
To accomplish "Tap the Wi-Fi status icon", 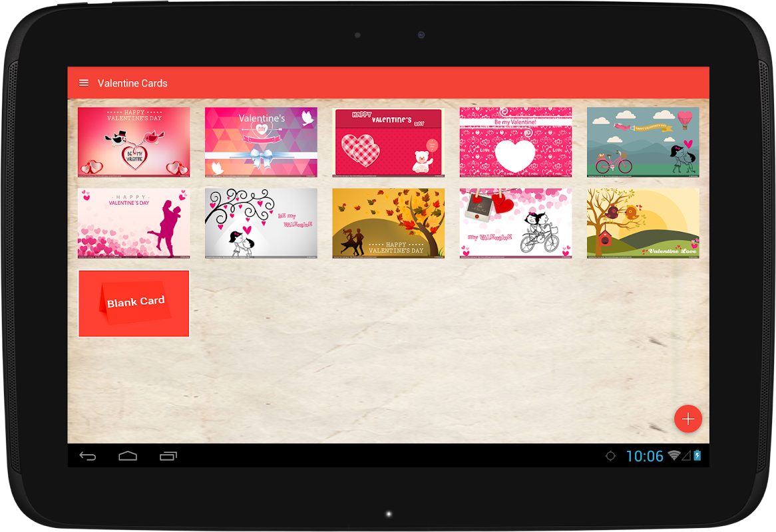I will tap(674, 456).
